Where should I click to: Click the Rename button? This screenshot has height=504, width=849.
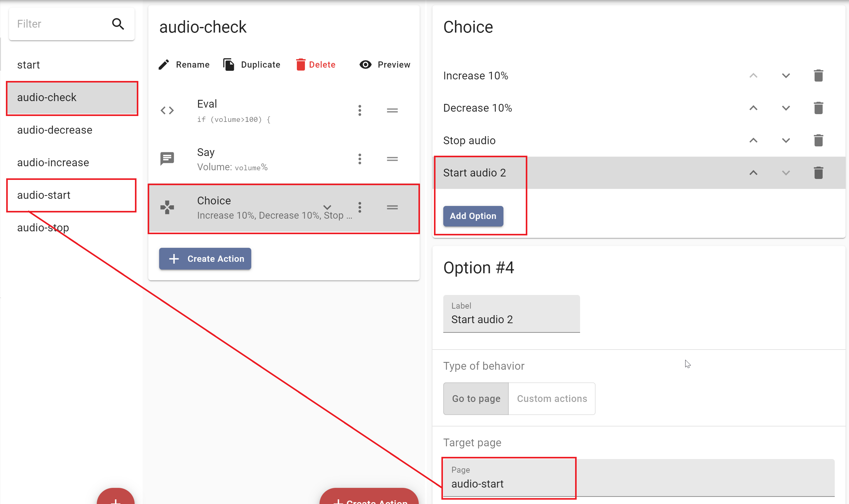coord(184,65)
